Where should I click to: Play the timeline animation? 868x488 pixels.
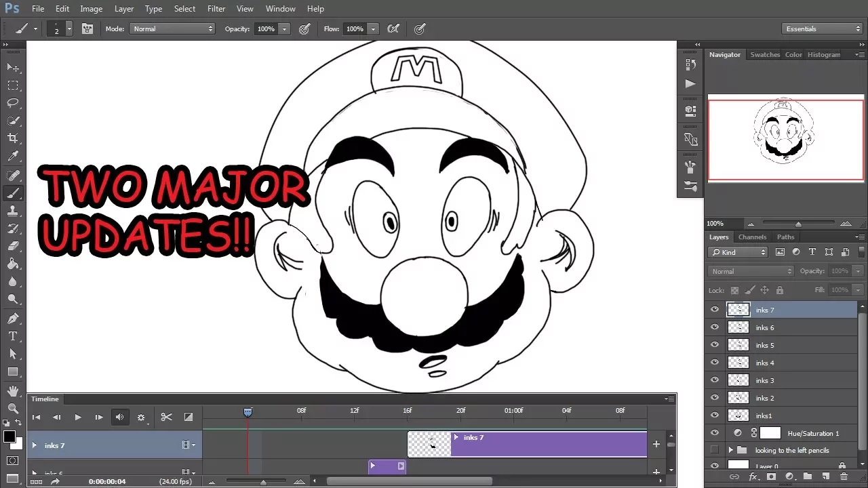pyautogui.click(x=77, y=417)
